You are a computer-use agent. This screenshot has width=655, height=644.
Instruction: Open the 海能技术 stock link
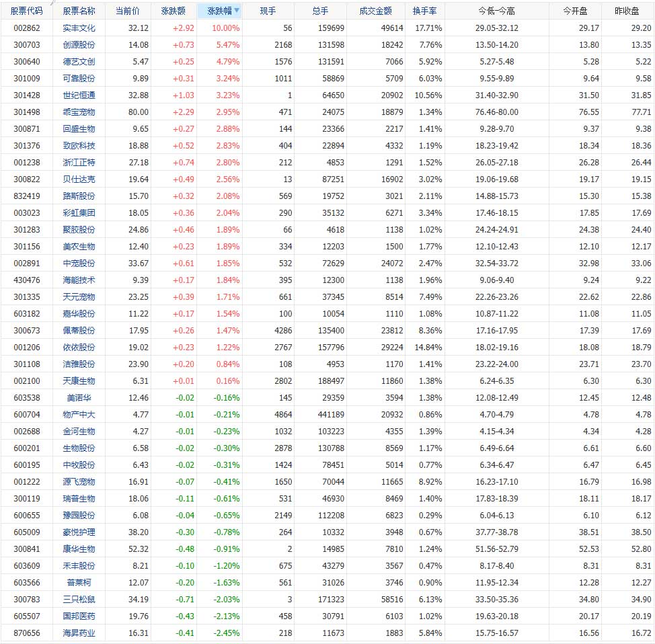pyautogui.click(x=79, y=280)
